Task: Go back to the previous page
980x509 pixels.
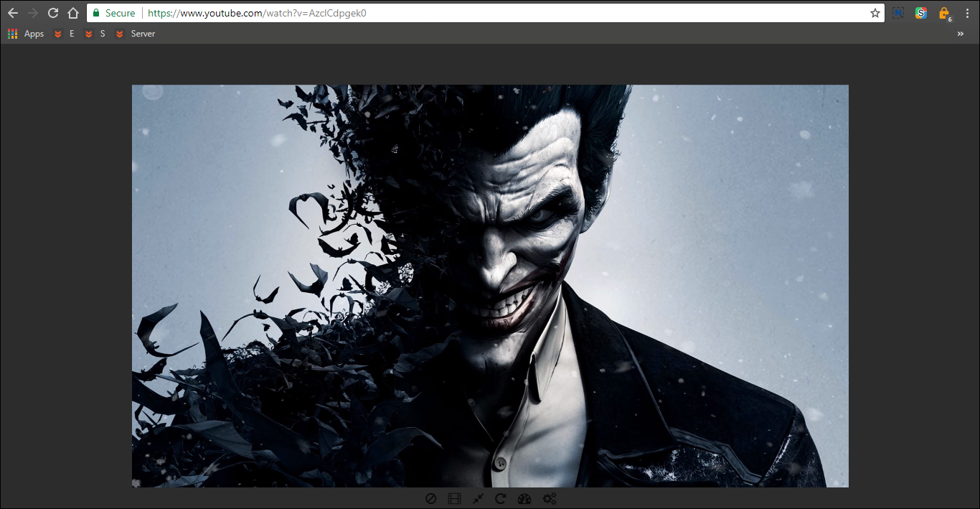Action: point(13,13)
